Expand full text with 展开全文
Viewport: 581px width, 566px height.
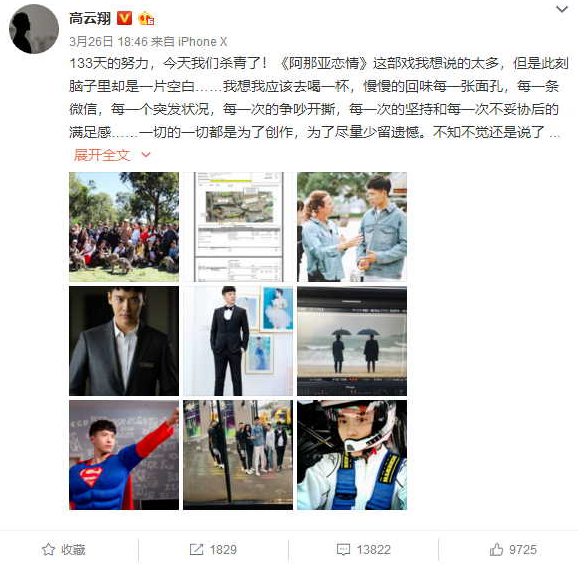point(102,155)
